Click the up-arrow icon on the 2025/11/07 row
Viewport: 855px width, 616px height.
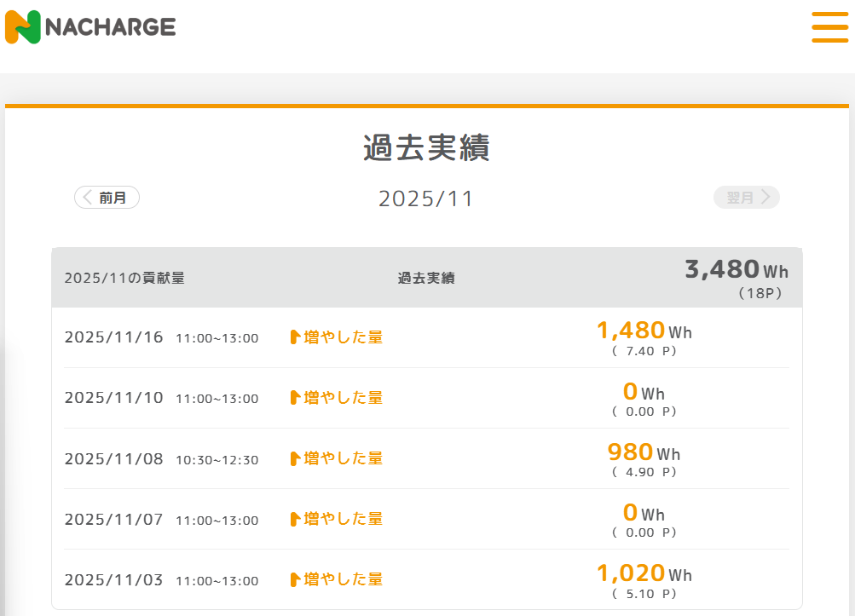pos(295,519)
